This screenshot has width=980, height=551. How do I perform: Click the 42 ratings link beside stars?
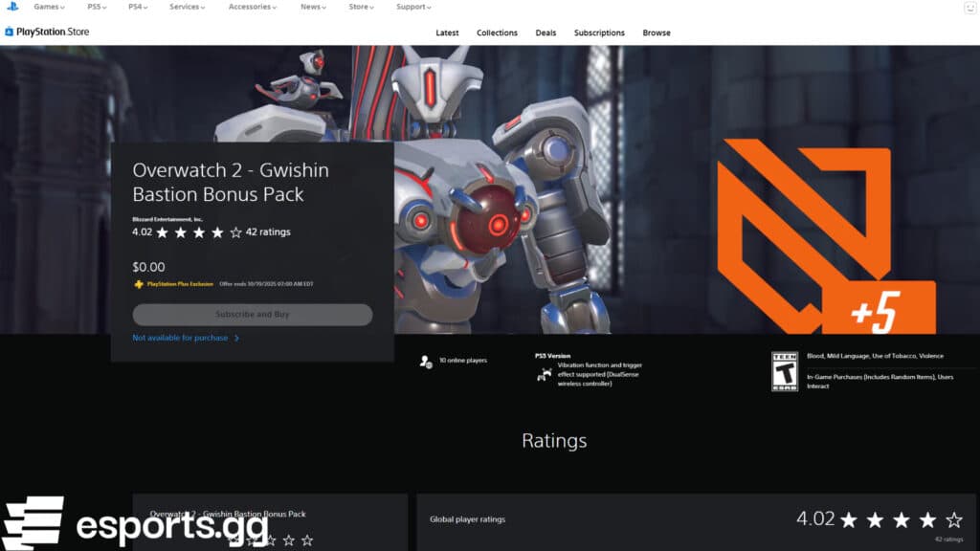click(x=268, y=232)
